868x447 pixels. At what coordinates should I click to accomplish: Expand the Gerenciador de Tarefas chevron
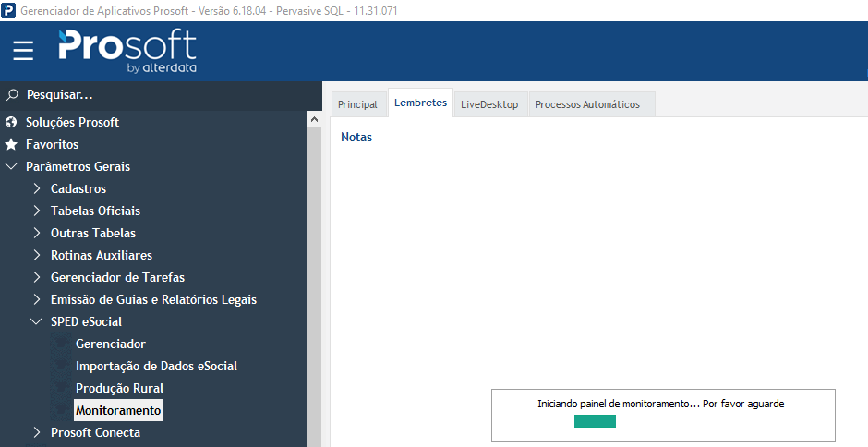[x=37, y=277]
